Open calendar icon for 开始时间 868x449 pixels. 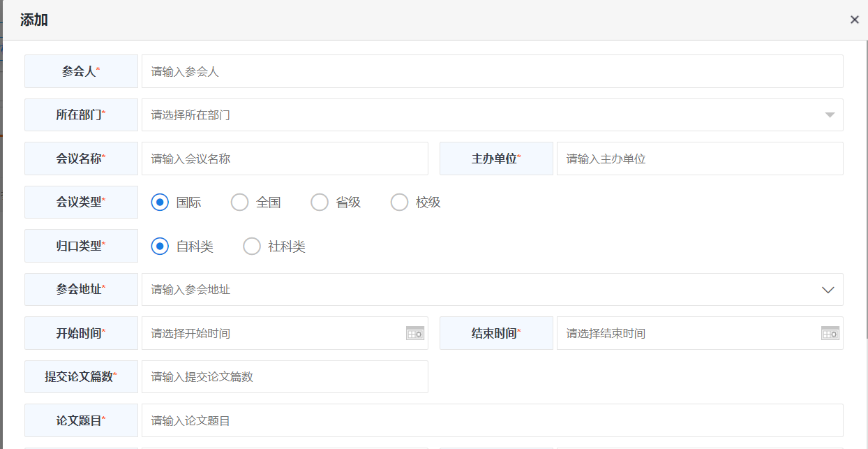(415, 333)
